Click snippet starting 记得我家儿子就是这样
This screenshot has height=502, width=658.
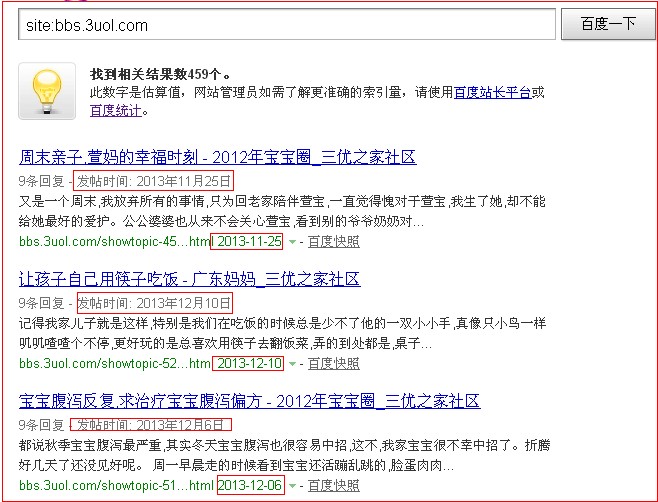point(282,333)
